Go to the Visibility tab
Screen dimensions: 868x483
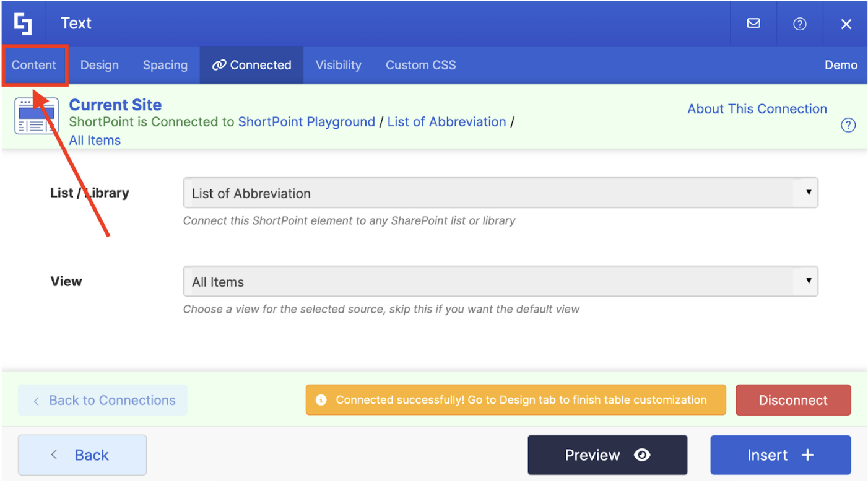pos(339,65)
